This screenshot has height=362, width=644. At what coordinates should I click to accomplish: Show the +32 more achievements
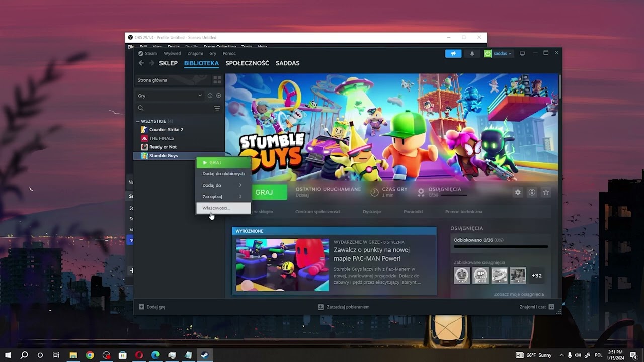(537, 276)
